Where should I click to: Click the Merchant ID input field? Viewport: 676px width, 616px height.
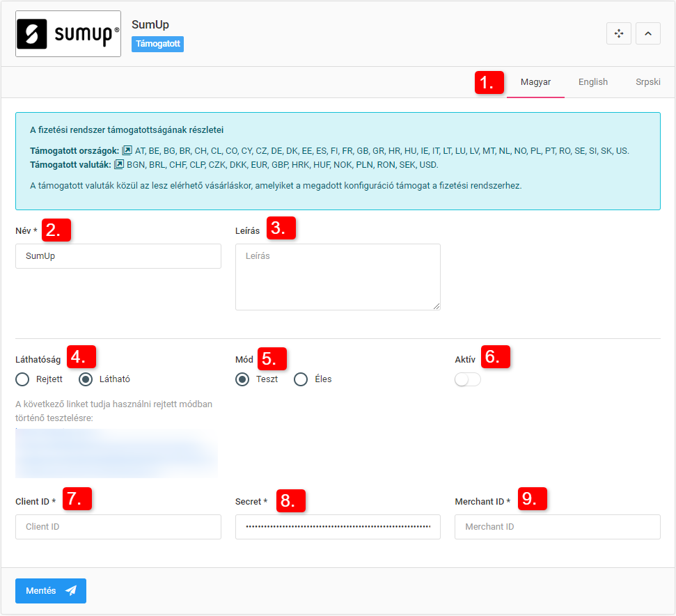coord(557,527)
